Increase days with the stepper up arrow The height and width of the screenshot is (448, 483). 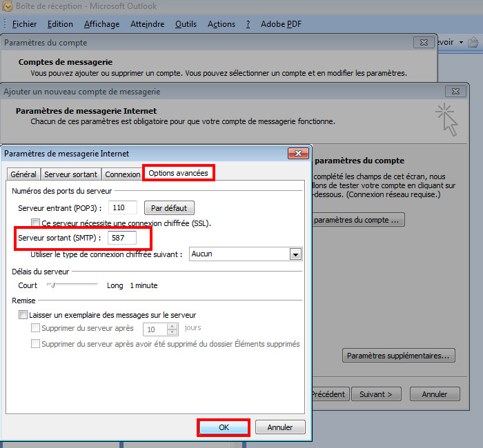click(x=172, y=327)
